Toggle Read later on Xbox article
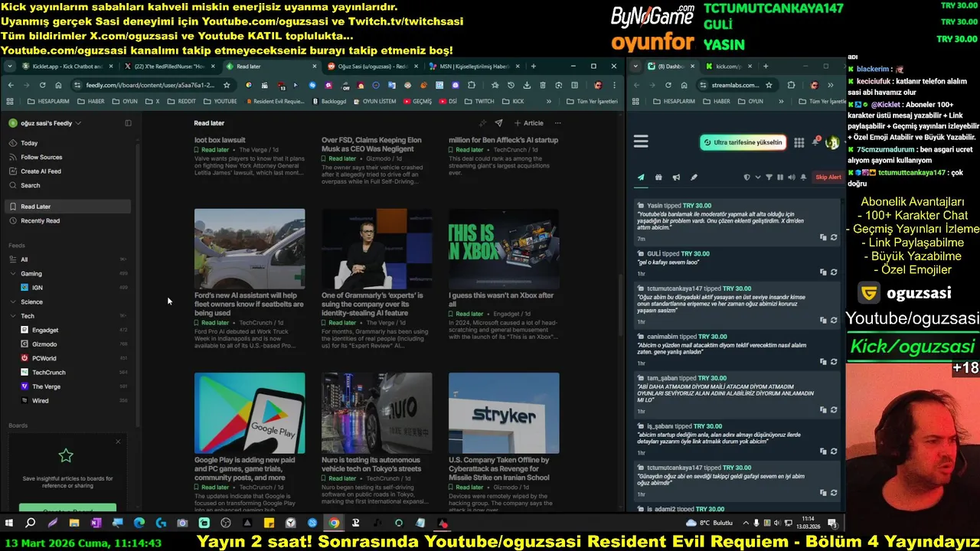 (465, 314)
